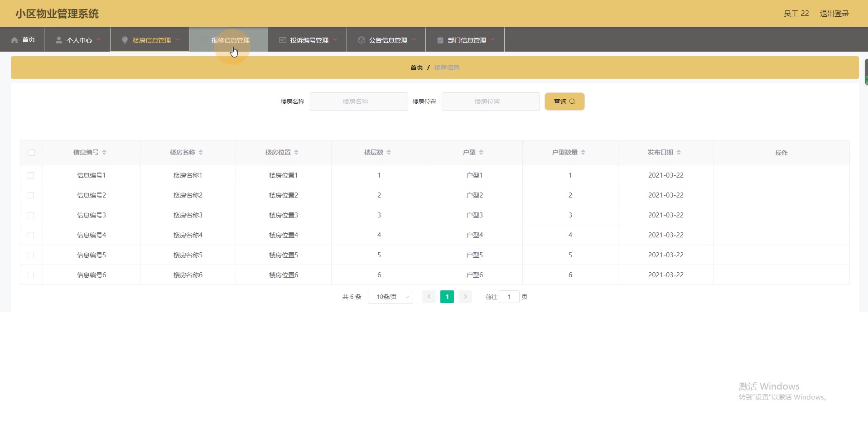Image resolution: width=868 pixels, height=424 pixels.
Task: Sort by 发布日期 using its sort arrows
Action: click(x=679, y=152)
